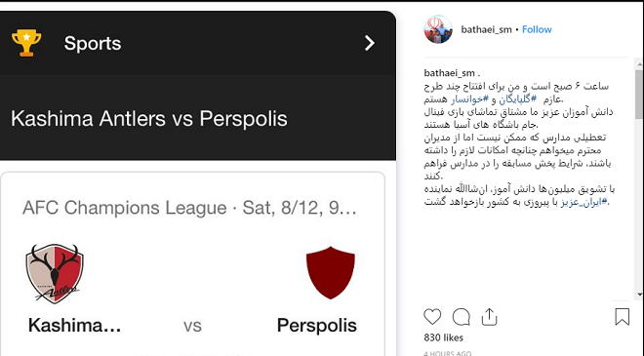
Task: Share the post using the upload arrow icon
Action: pyautogui.click(x=489, y=317)
